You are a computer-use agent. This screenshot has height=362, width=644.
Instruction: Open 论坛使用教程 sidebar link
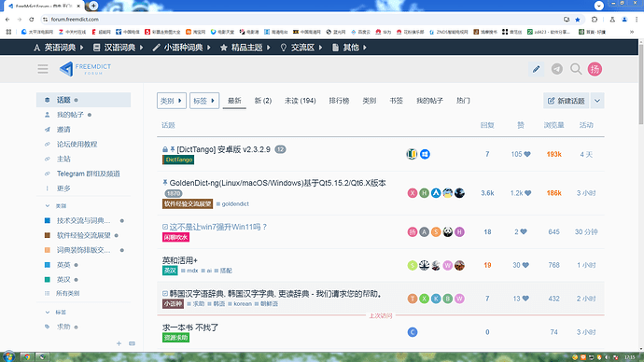point(83,144)
